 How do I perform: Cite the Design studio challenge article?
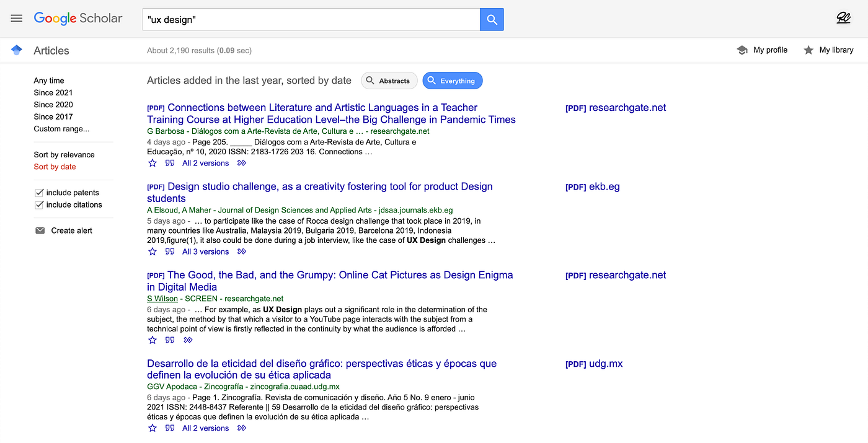[170, 252]
